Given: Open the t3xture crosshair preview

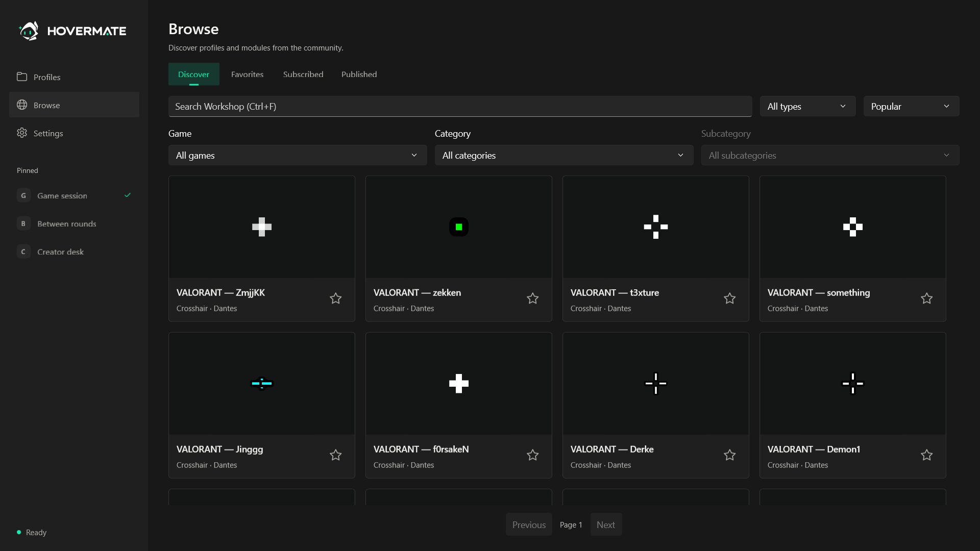Looking at the screenshot, I should (655, 227).
